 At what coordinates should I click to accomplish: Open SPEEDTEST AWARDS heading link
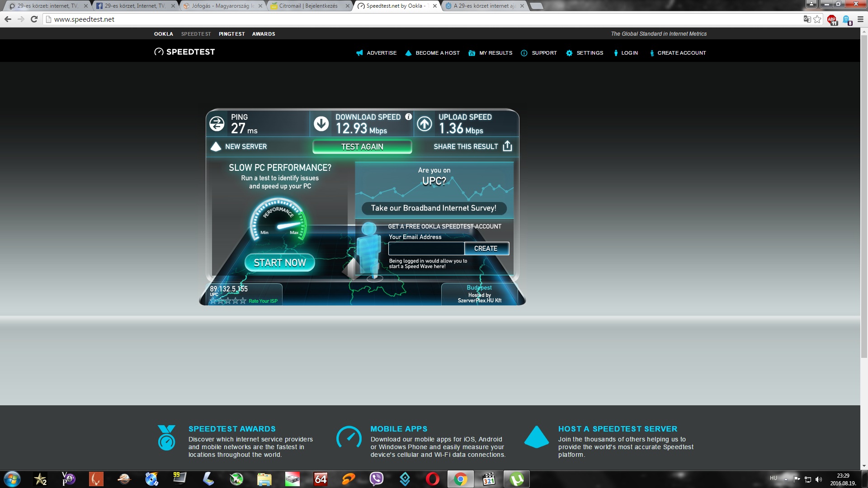click(232, 429)
